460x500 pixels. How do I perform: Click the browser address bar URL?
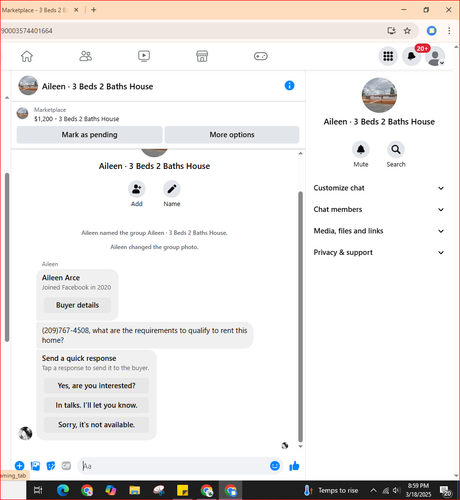point(27,31)
